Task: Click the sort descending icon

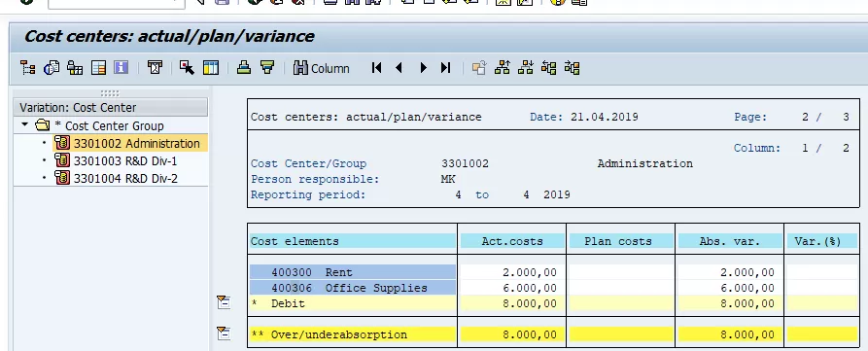Action: [267, 68]
